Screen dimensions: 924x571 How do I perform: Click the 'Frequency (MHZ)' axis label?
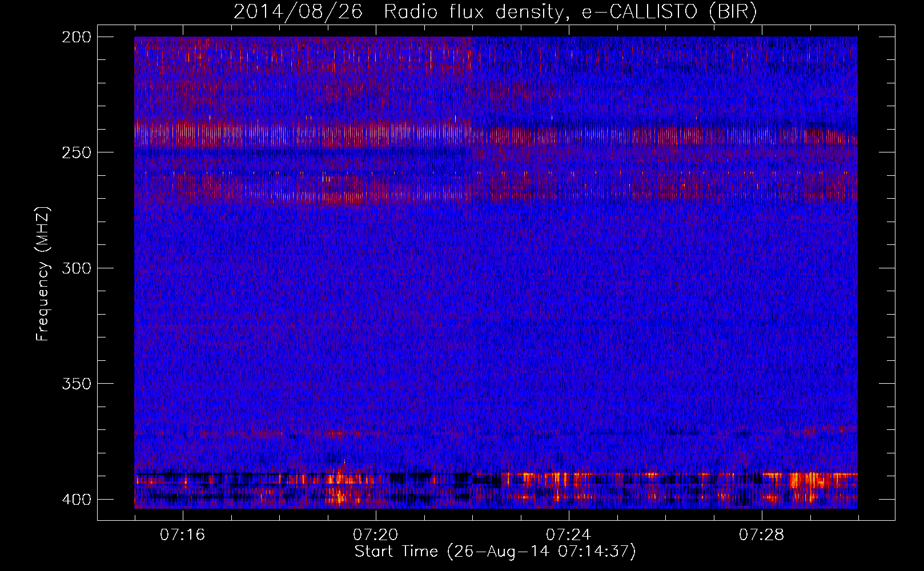coord(43,274)
